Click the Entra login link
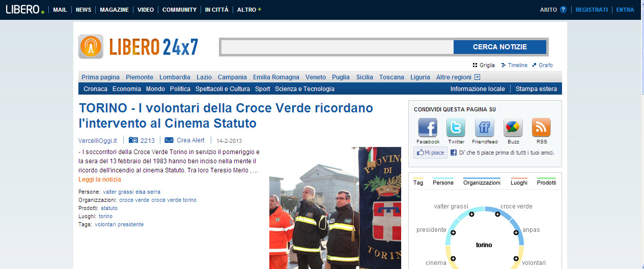Screen dimensions: 644x269 coord(625,10)
